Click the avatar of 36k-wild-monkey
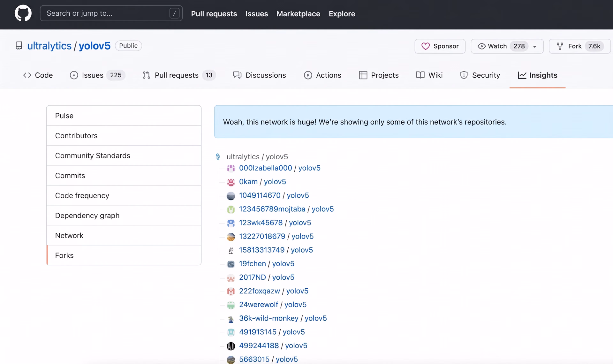Image resolution: width=613 pixels, height=364 pixels. point(231,318)
